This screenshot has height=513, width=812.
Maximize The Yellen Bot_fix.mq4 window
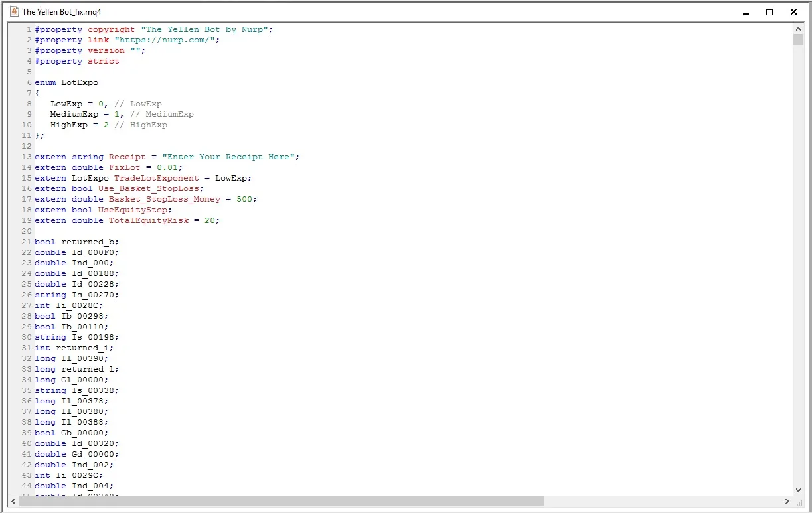[x=770, y=11]
